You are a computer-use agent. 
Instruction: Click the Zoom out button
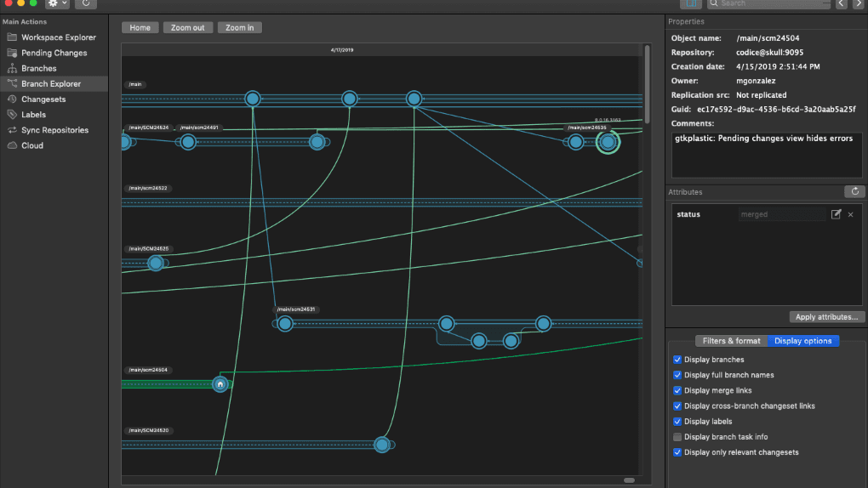click(x=188, y=28)
